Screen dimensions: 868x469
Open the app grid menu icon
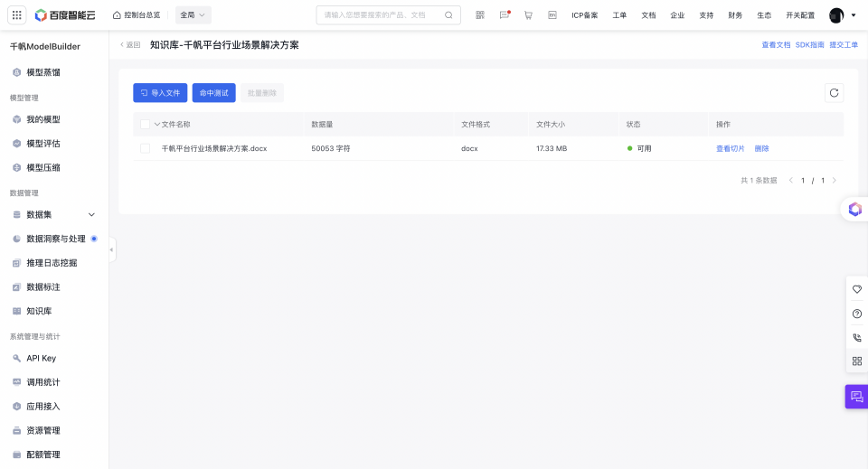17,15
